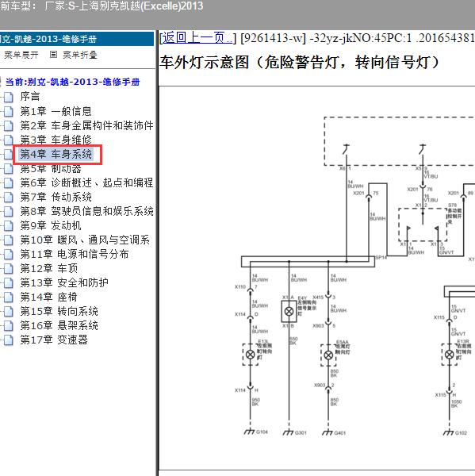Open 第13章 安全和防护

pos(64,282)
